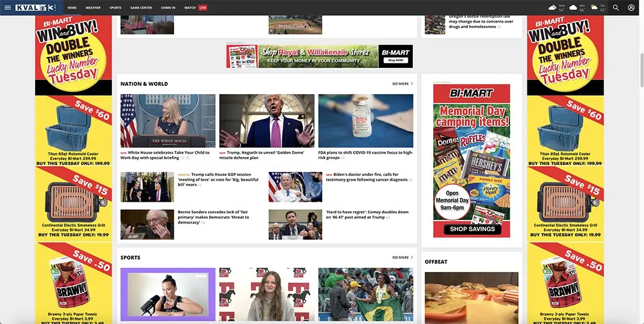Read Trump House GOP 'meeting of love' headline
This screenshot has width=644, height=324.
coord(218,180)
